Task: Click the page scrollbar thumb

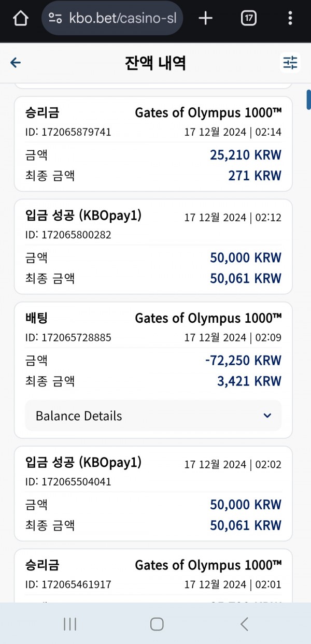Action: click(x=308, y=99)
